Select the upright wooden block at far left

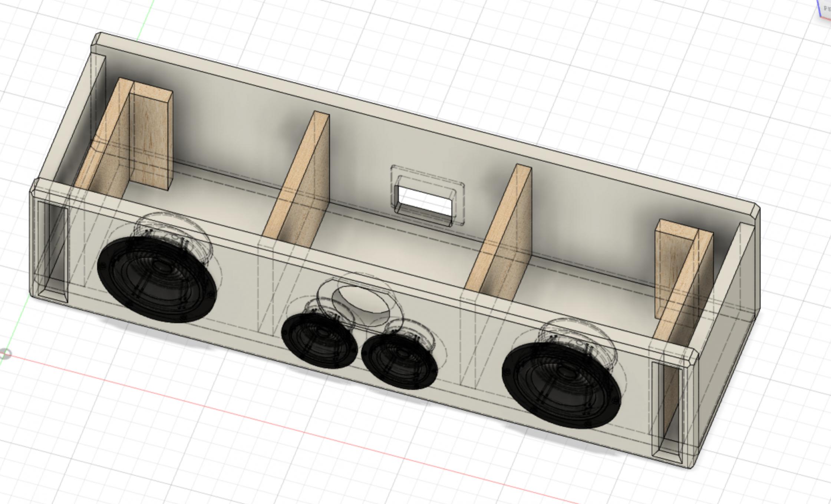pyautogui.click(x=151, y=135)
